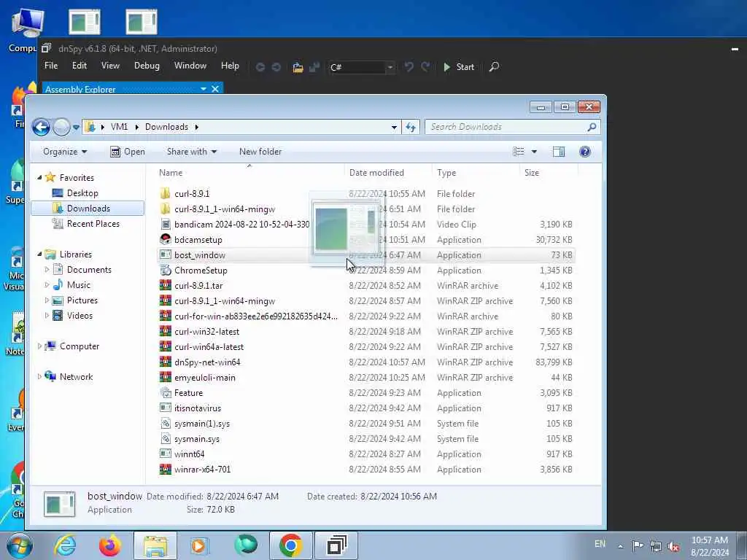Open dnSpy Help menu
Image resolution: width=747 pixels, height=560 pixels.
[x=230, y=66]
